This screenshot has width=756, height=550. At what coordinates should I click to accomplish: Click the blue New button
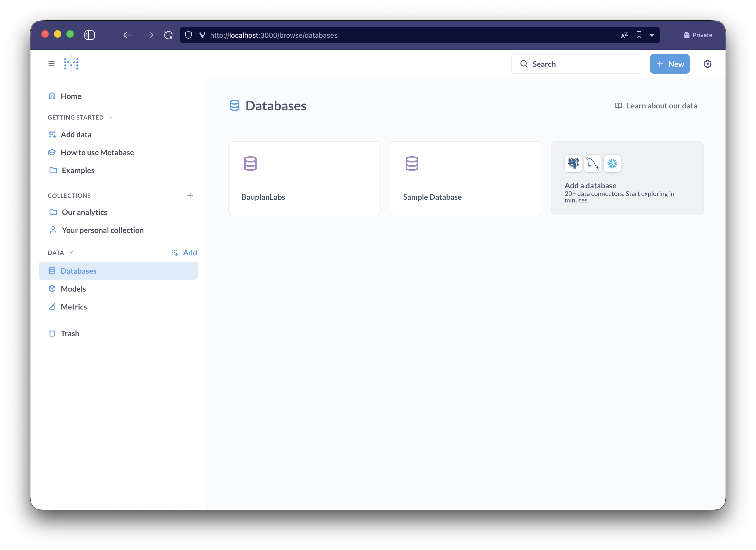point(669,64)
